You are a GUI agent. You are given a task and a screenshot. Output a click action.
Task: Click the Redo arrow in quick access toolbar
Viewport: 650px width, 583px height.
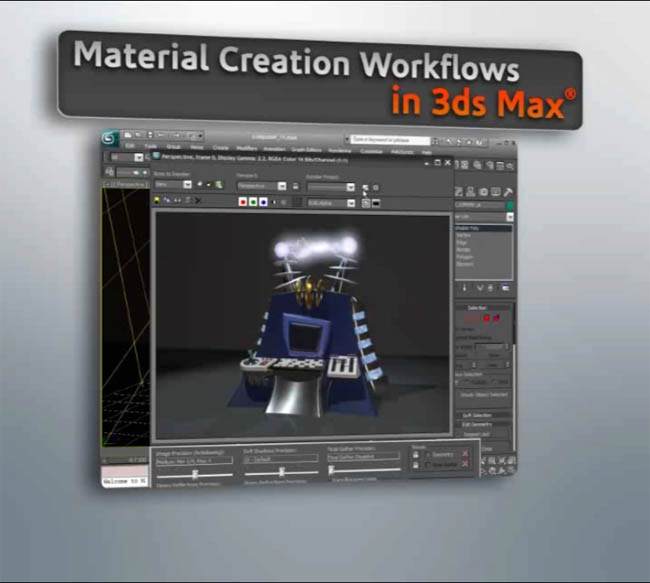click(x=177, y=136)
